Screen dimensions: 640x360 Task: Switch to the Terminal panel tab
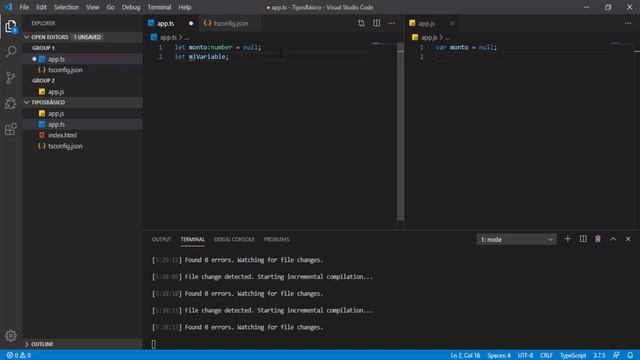point(193,239)
